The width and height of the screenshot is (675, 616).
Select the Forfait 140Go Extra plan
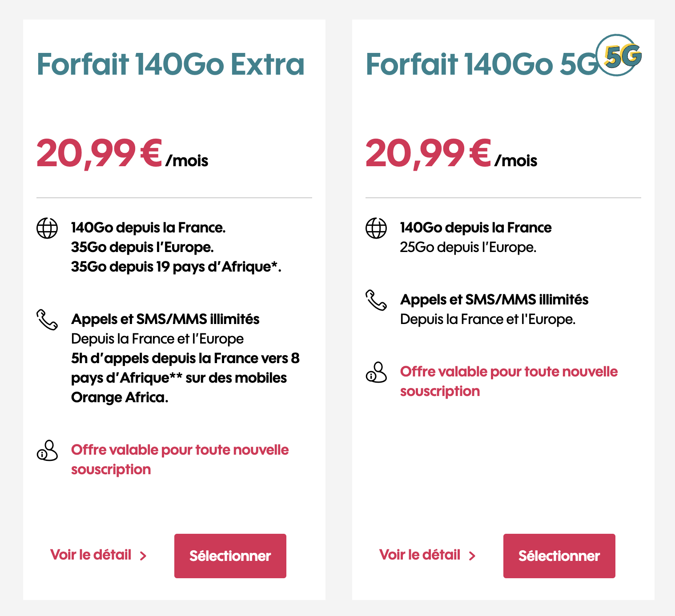click(230, 556)
